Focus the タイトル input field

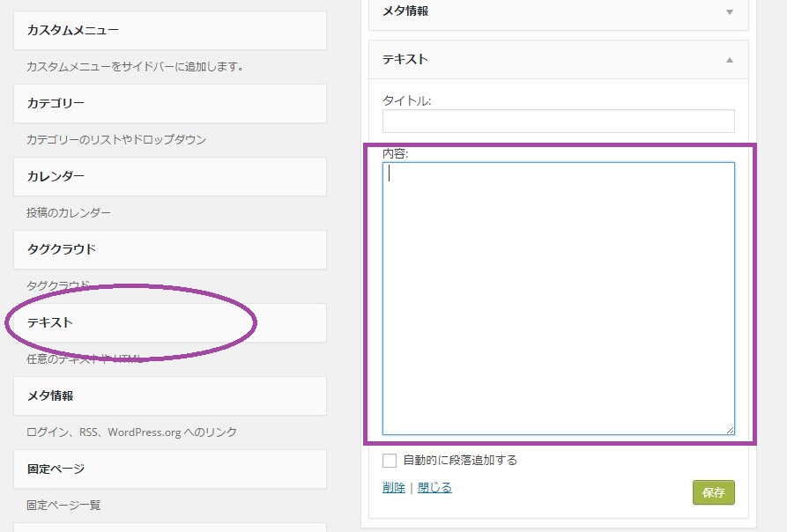(x=558, y=122)
